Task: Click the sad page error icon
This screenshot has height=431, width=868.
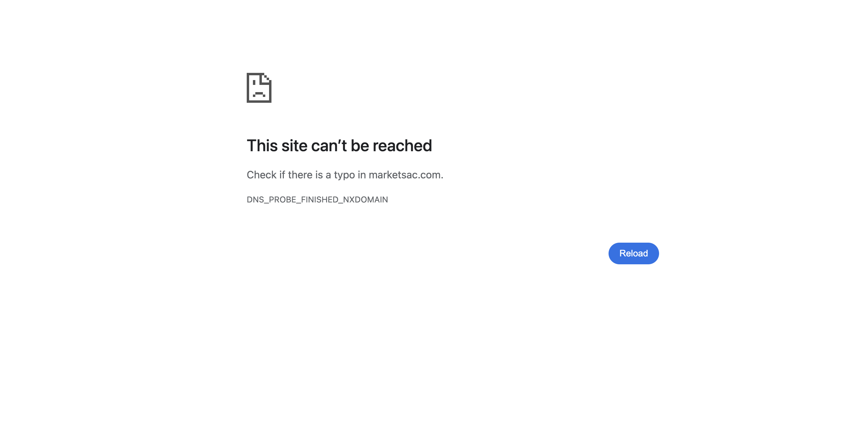Action: 259,88
